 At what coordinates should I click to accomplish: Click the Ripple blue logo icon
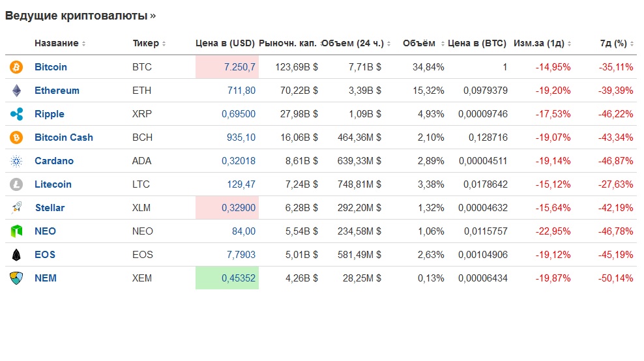click(16, 114)
